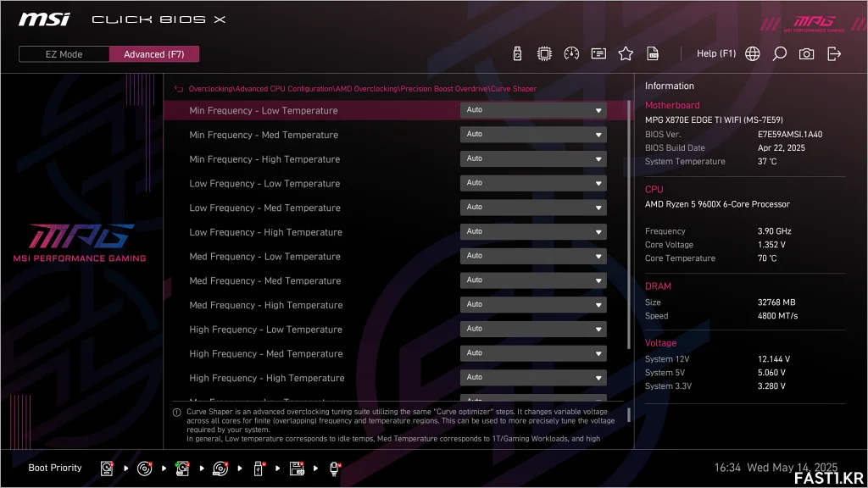Select the checked hard disk boot device
This screenshot has width=868, height=488.
tap(182, 469)
